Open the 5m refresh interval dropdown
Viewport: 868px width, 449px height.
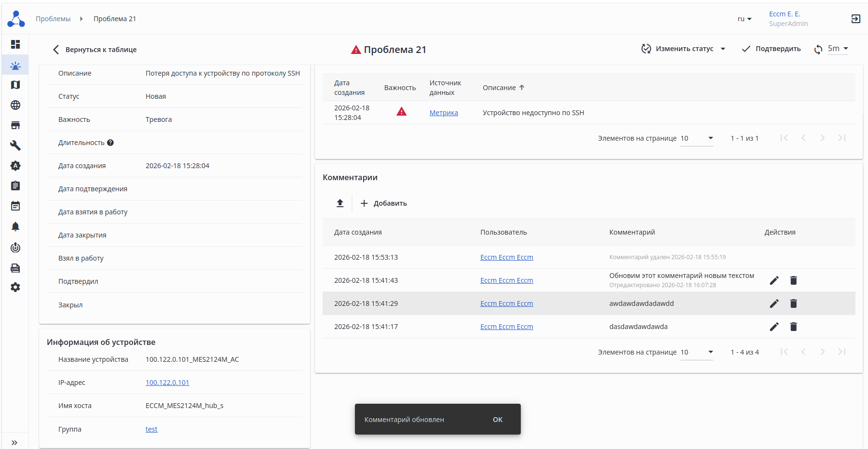point(838,49)
